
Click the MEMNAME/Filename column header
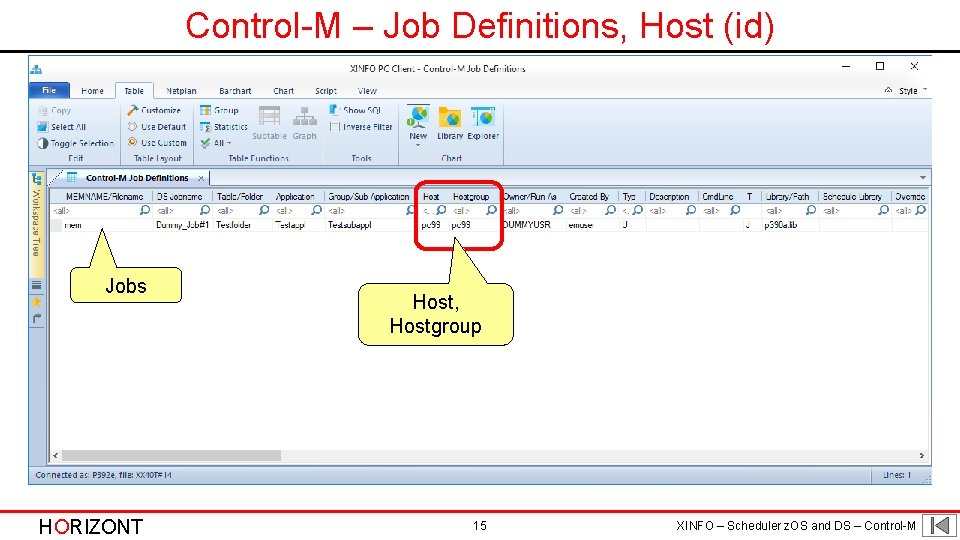pyautogui.click(x=102, y=197)
